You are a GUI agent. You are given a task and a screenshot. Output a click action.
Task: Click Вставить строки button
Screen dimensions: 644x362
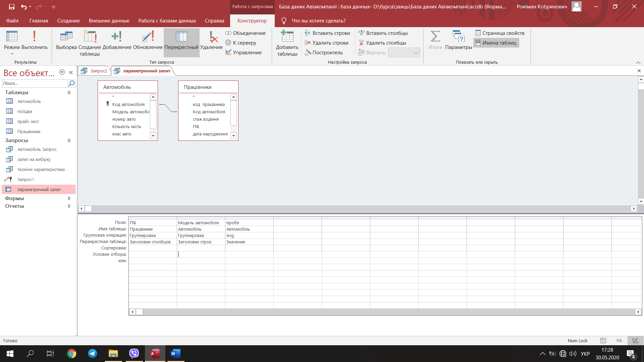pyautogui.click(x=327, y=33)
